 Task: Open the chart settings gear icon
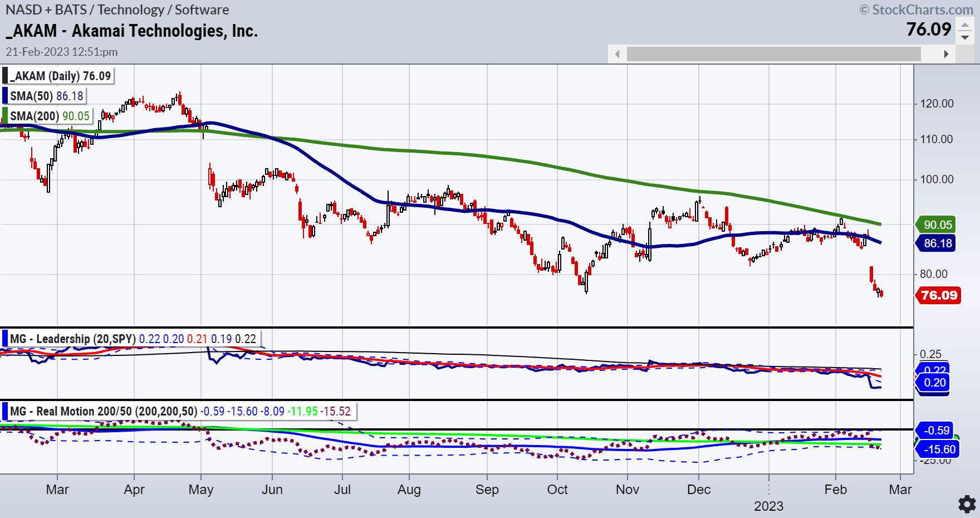[967, 504]
